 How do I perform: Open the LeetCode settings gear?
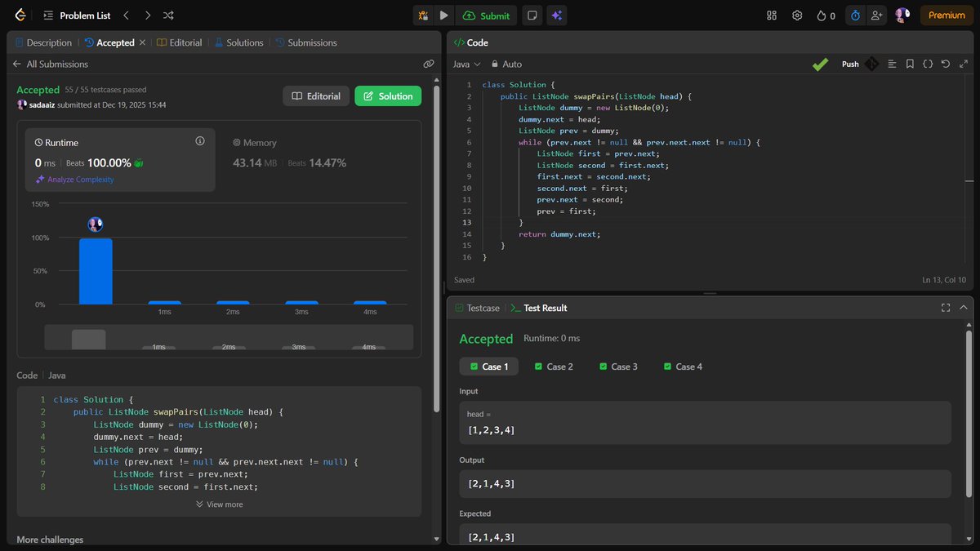(797, 15)
